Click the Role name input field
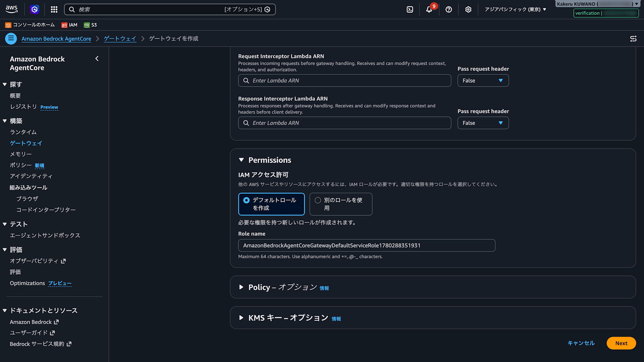 coord(366,245)
